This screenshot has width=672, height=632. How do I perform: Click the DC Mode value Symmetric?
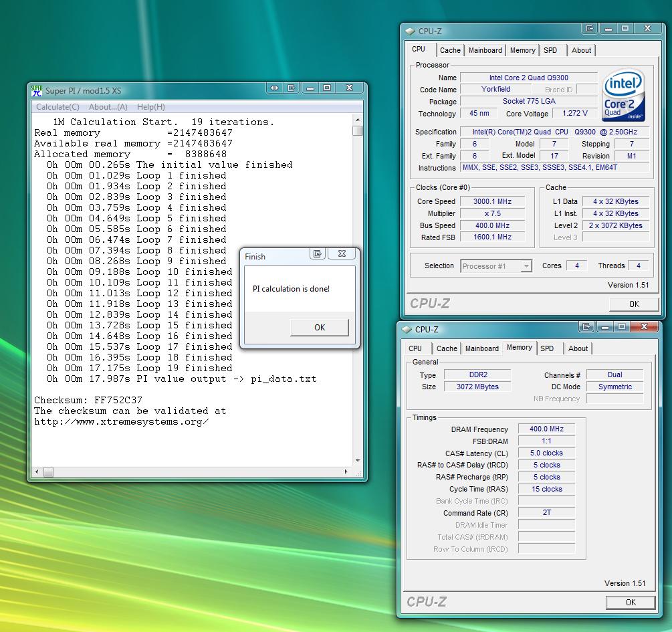(615, 387)
